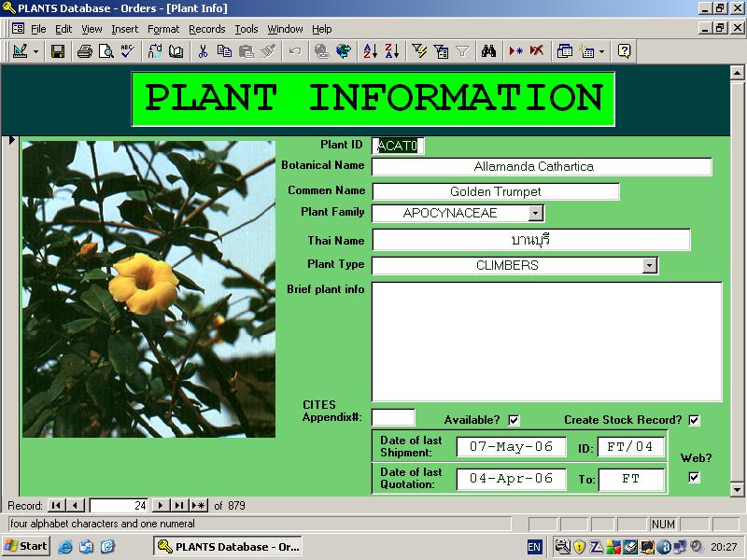This screenshot has height=560, width=747.
Task: Click the New Object toolbar icon
Action: (x=586, y=51)
